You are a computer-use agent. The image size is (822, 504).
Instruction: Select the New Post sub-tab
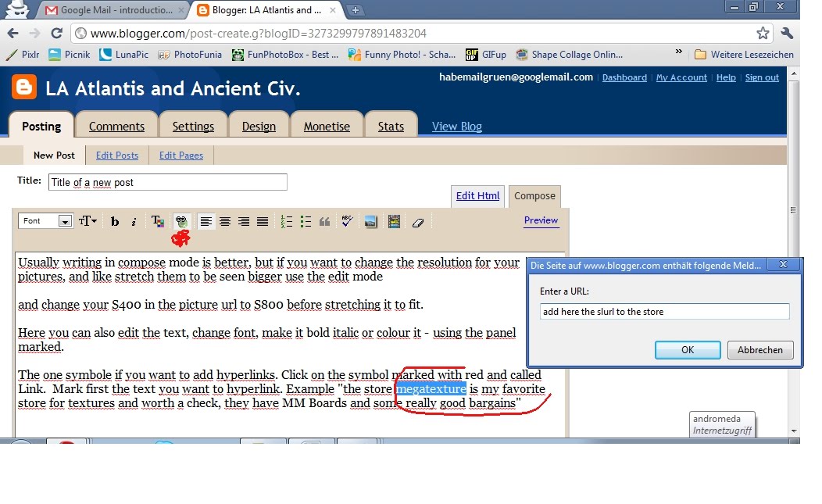click(x=54, y=155)
